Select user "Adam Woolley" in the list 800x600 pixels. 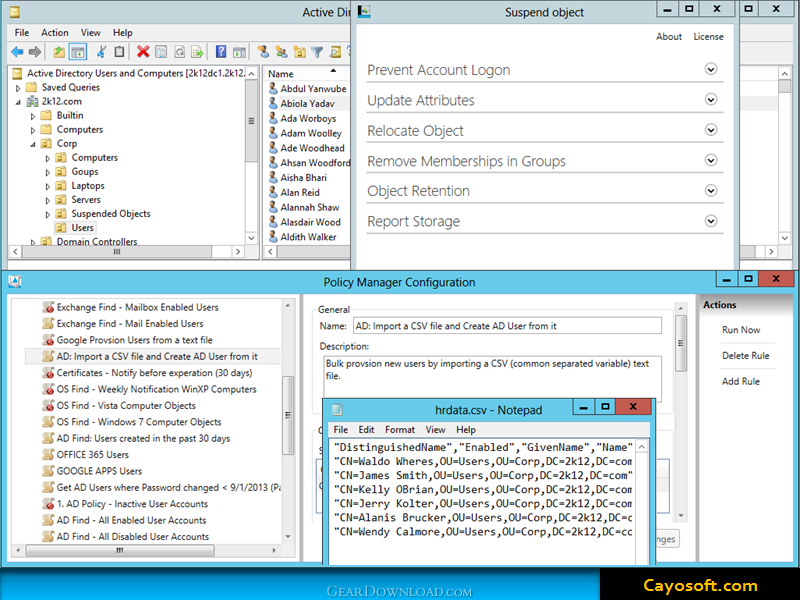click(309, 133)
